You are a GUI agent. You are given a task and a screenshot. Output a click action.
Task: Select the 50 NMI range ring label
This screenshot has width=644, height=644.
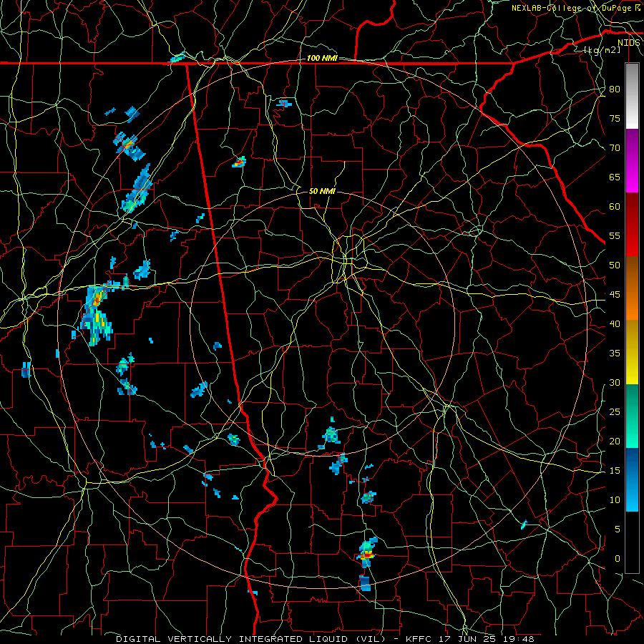tap(322, 191)
